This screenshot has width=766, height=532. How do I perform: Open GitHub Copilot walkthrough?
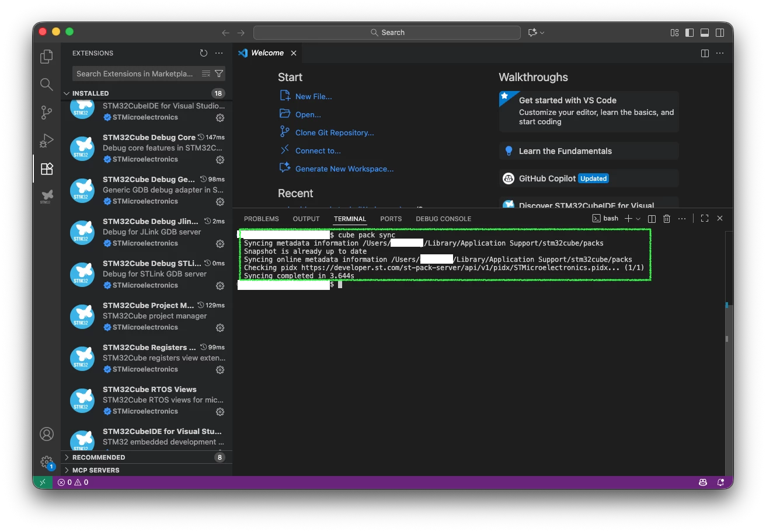(x=589, y=178)
